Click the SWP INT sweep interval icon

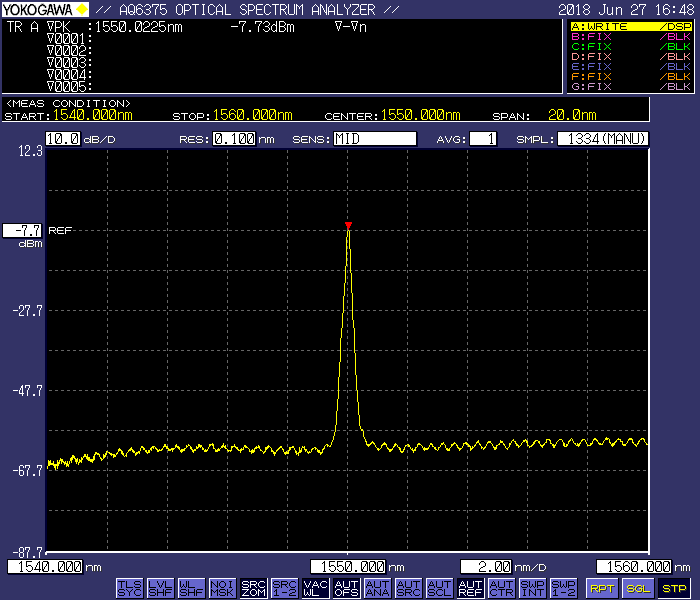coord(533,588)
